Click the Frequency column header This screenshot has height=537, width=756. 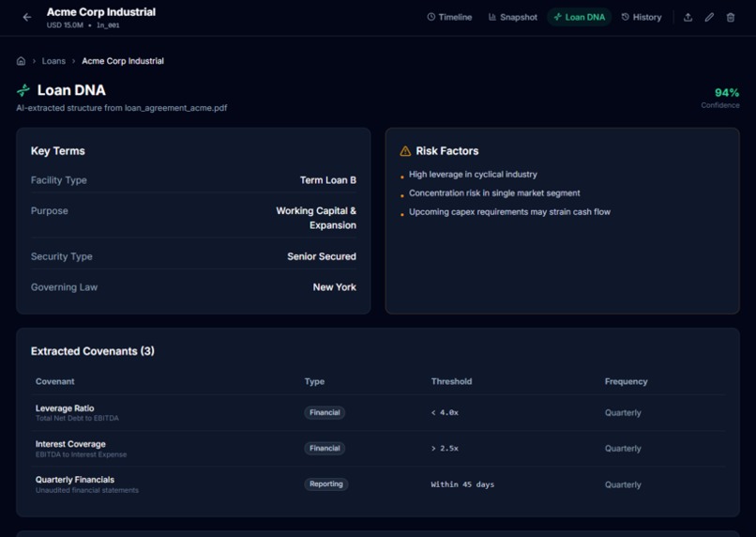pos(626,381)
